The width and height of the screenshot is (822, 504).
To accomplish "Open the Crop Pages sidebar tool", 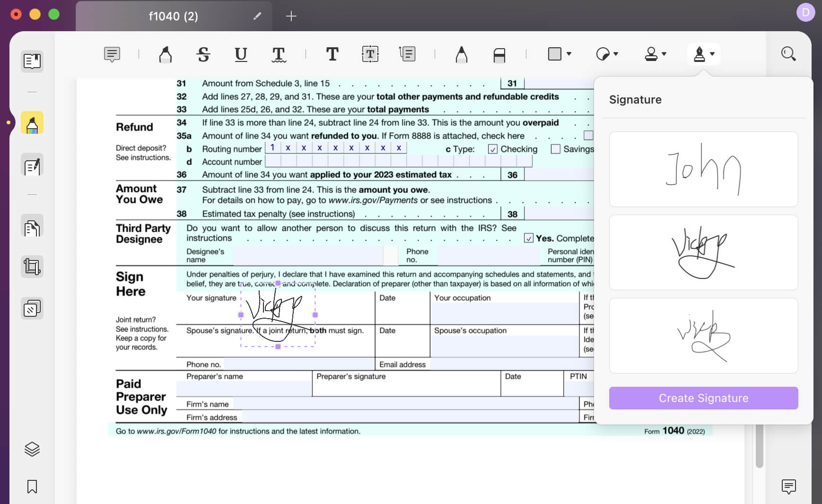I will pos(32,267).
